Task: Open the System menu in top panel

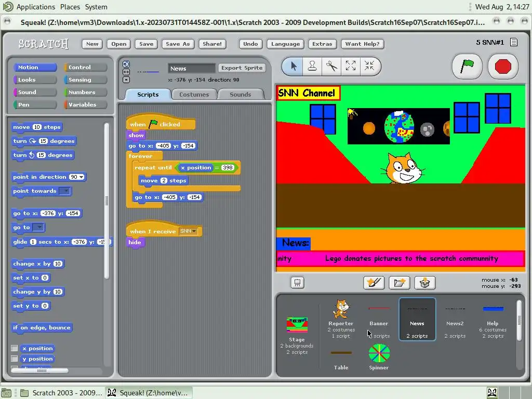Action: tap(96, 7)
